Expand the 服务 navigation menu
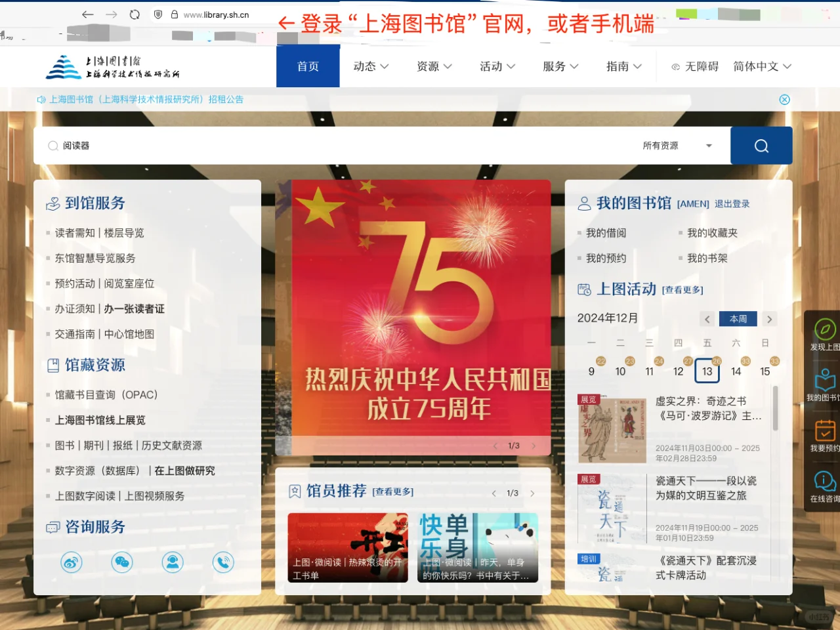840x630 pixels. tap(560, 66)
